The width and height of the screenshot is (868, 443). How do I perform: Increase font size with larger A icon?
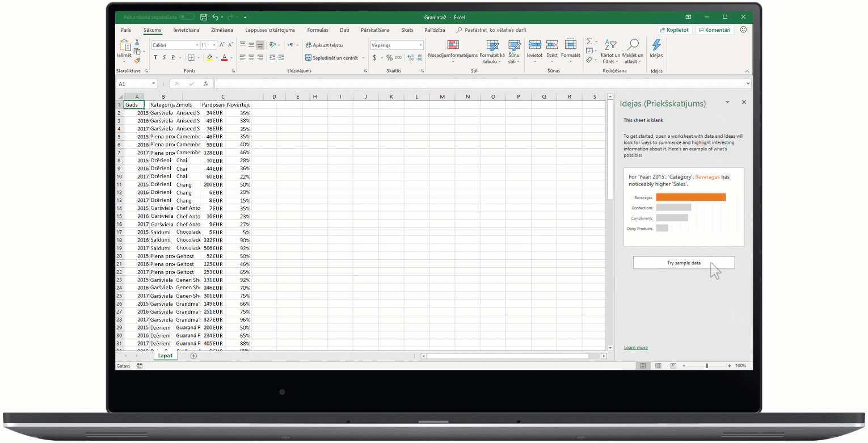pos(222,45)
